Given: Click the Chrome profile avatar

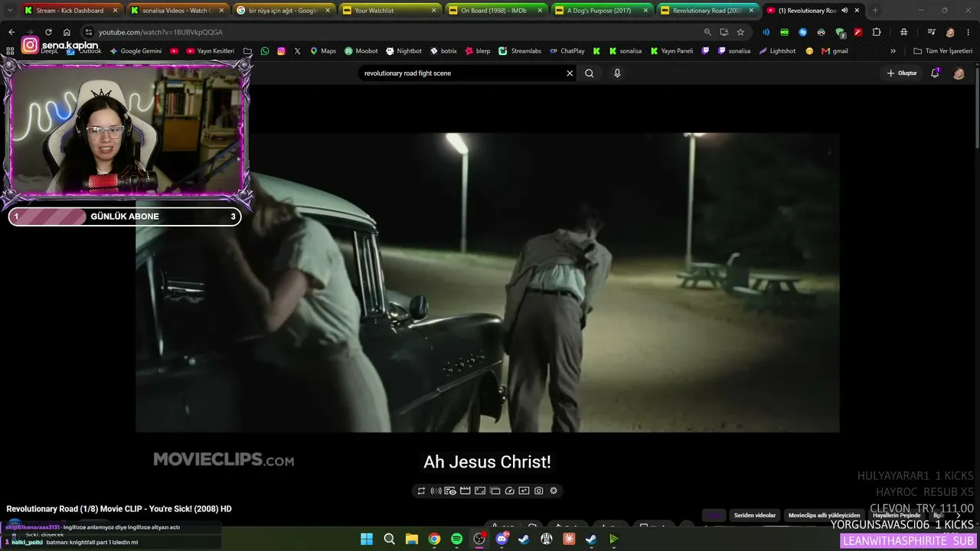Looking at the screenshot, I should 950,32.
